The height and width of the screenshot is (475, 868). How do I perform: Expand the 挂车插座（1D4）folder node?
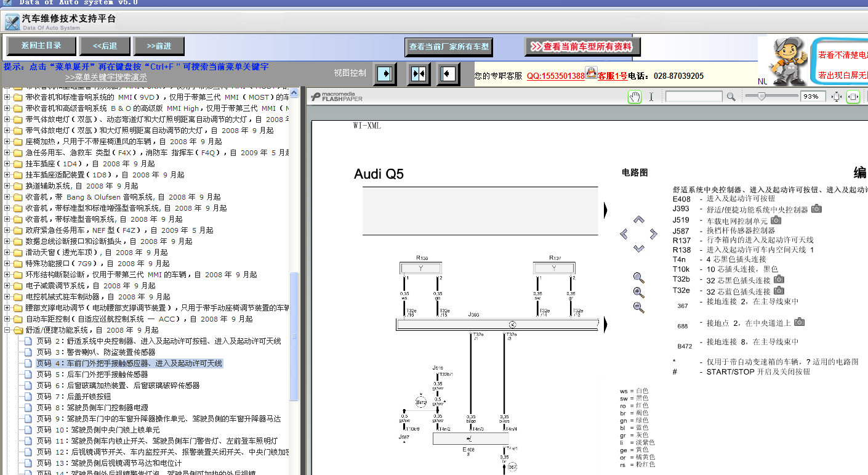7,164
